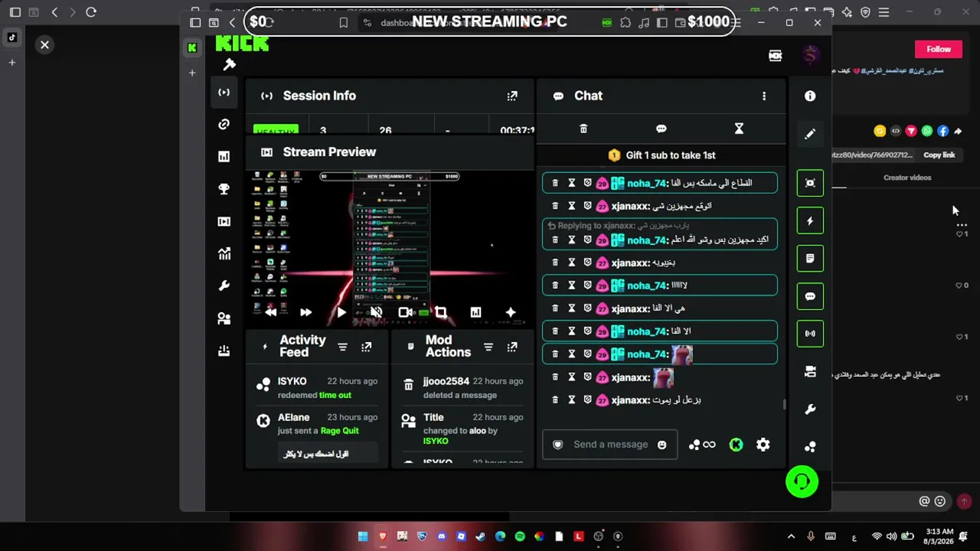The width and height of the screenshot is (980, 551).
Task: Rewind the stream preview
Action: 271,312
